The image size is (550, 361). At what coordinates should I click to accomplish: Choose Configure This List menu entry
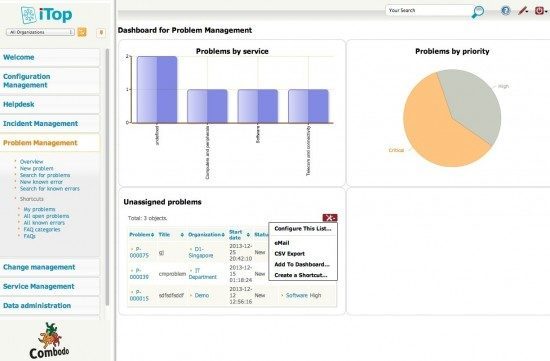point(303,229)
